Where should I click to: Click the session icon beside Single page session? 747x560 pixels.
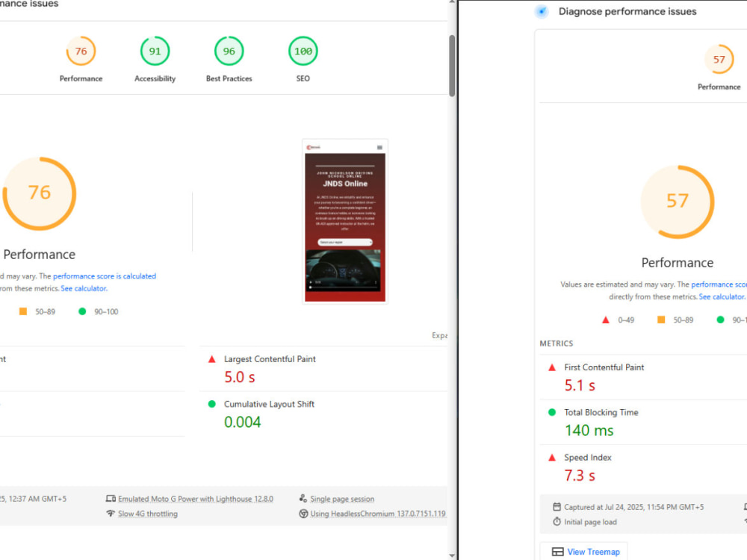(303, 499)
